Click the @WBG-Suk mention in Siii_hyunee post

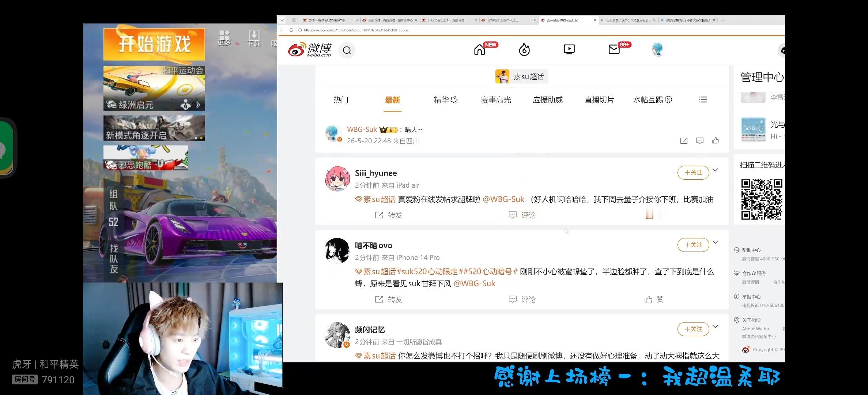tap(503, 199)
